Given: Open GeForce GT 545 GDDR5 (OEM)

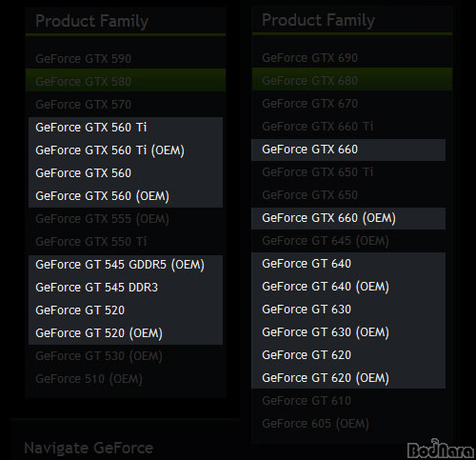Looking at the screenshot, I should tap(120, 265).
